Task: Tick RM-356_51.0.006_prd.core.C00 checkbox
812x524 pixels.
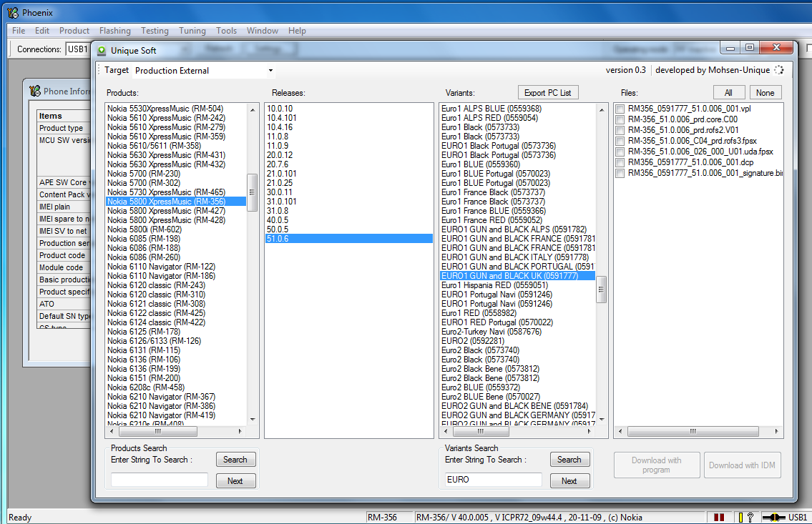Action: (x=620, y=119)
